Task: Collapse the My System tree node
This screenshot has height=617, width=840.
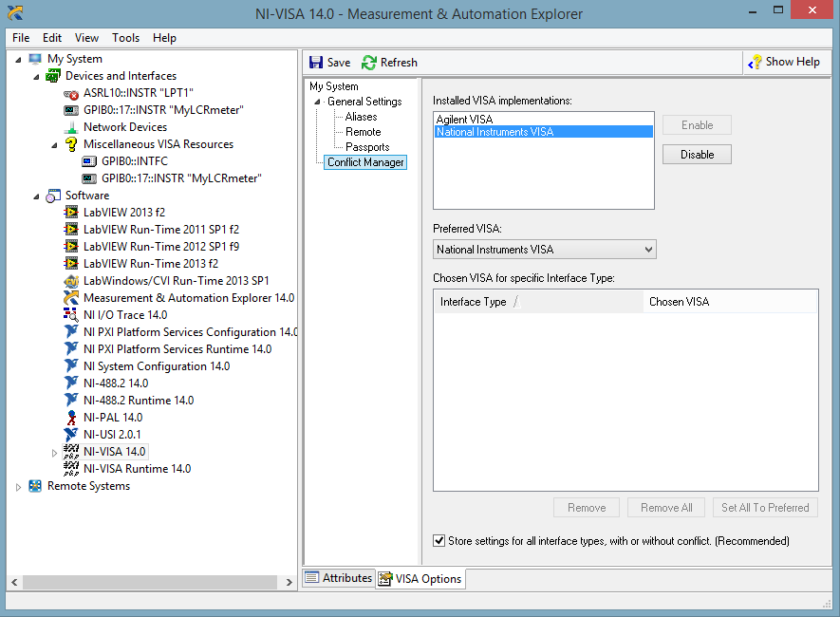Action: click(x=18, y=60)
